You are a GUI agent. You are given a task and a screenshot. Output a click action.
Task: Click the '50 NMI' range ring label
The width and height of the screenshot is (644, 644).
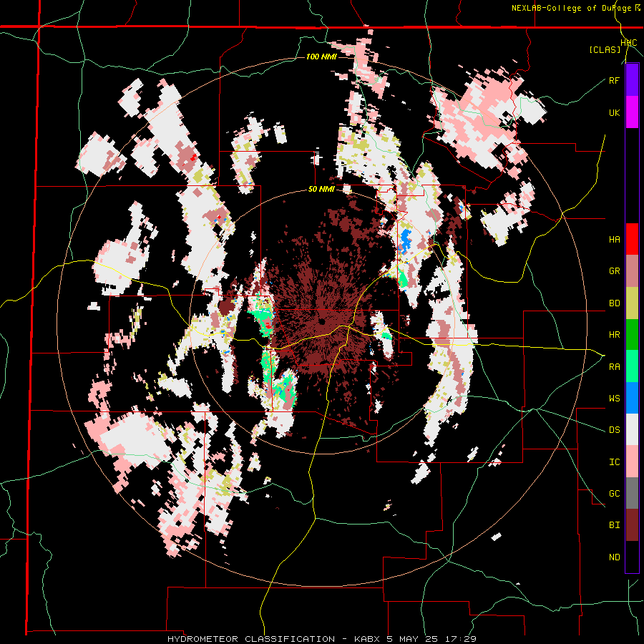321,189
